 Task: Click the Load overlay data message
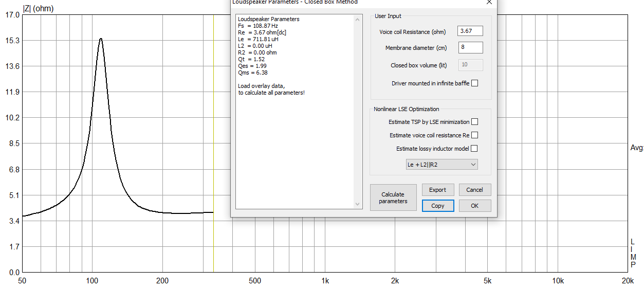271,89
